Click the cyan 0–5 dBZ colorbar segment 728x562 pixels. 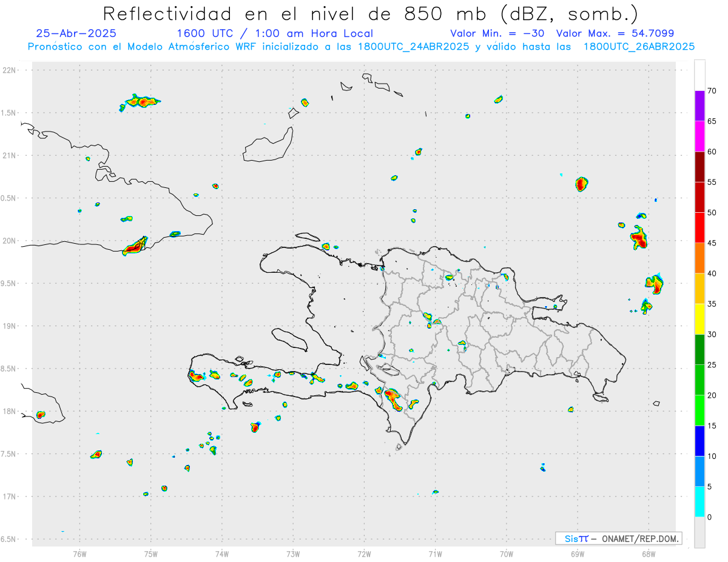[x=699, y=502]
